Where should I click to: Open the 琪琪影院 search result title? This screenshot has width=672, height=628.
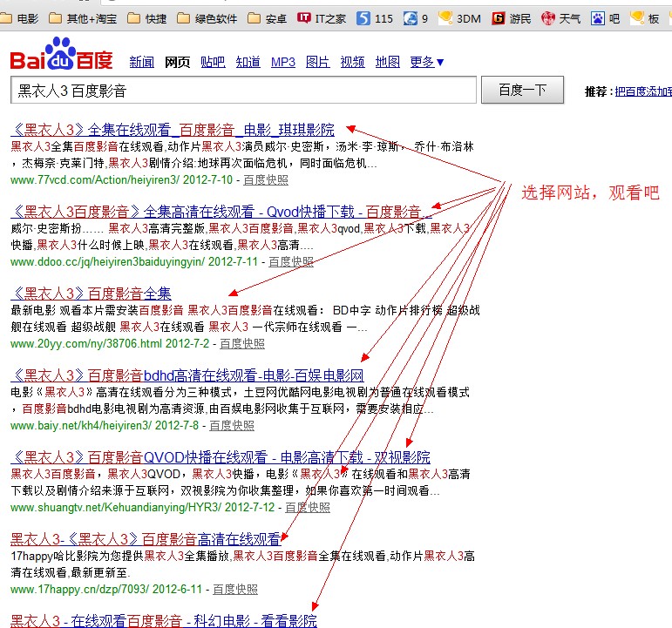173,130
